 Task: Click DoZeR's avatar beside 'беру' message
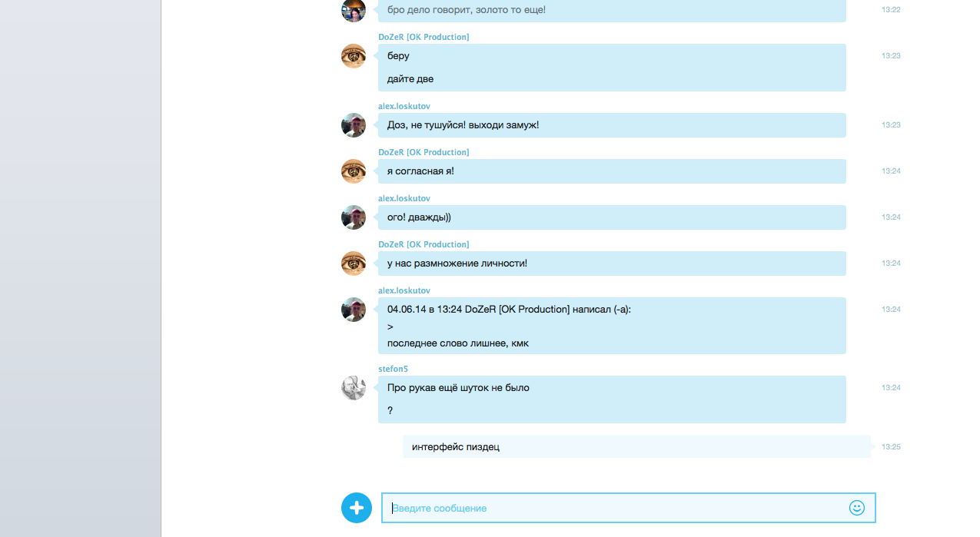(354, 56)
